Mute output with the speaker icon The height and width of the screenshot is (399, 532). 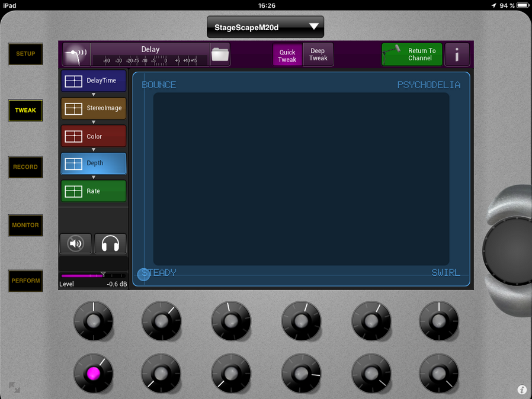76,243
